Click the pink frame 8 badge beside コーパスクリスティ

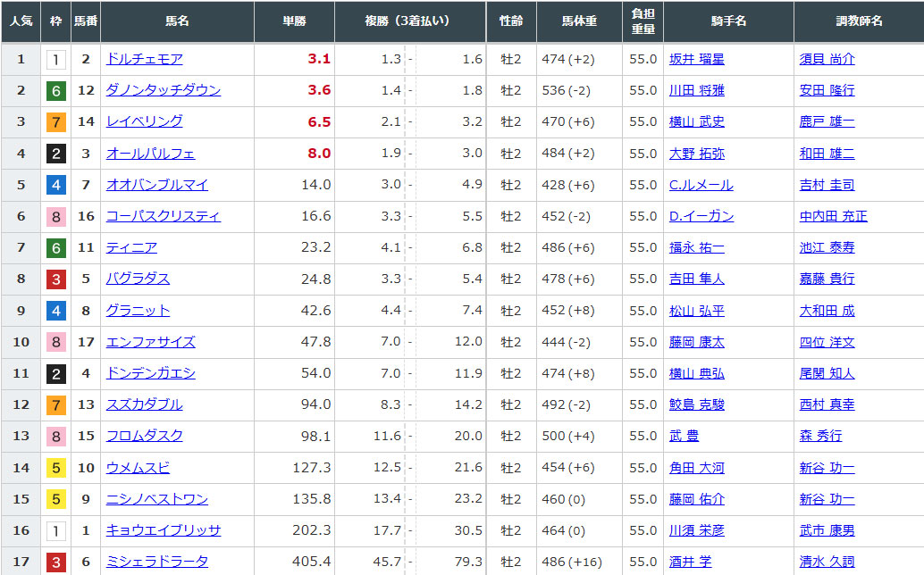coord(55,216)
